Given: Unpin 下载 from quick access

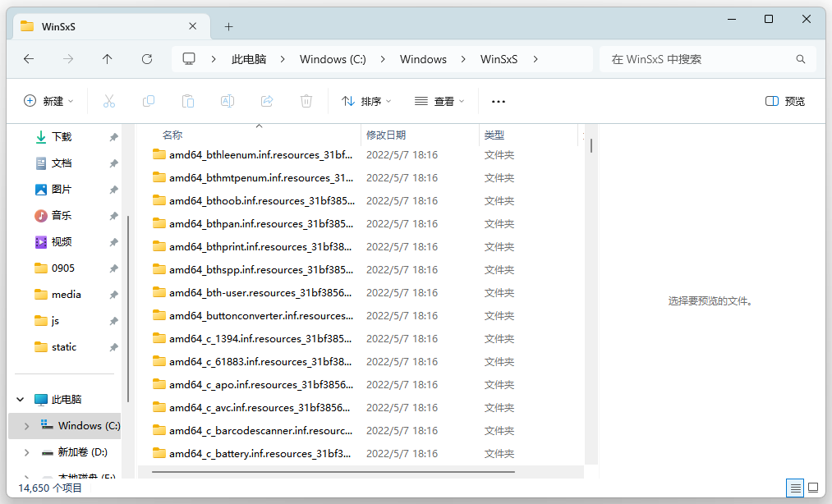Looking at the screenshot, I should click(113, 137).
